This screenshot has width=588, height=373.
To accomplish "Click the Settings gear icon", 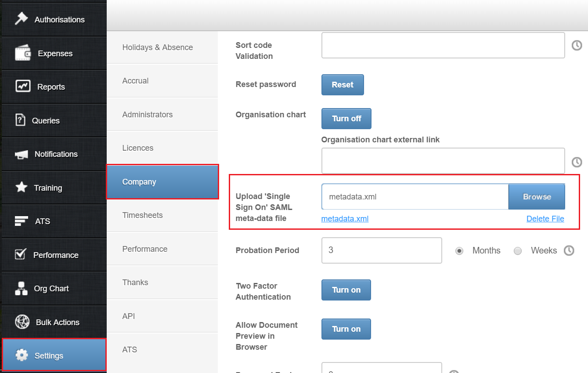I will point(22,355).
